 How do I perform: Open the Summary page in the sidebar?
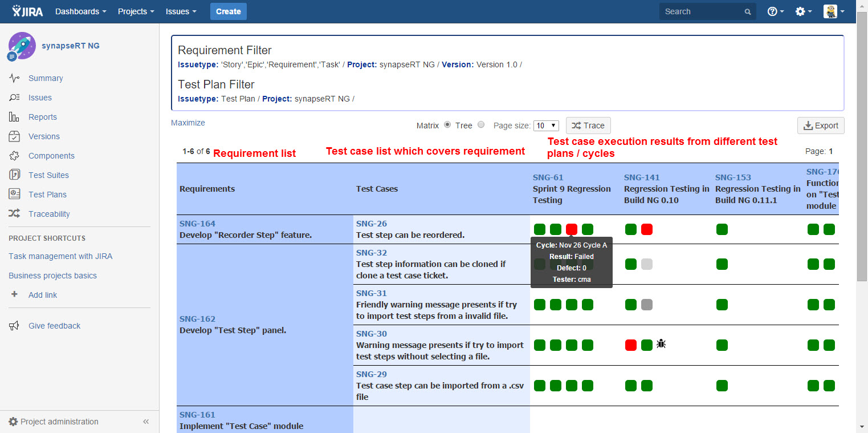[46, 78]
